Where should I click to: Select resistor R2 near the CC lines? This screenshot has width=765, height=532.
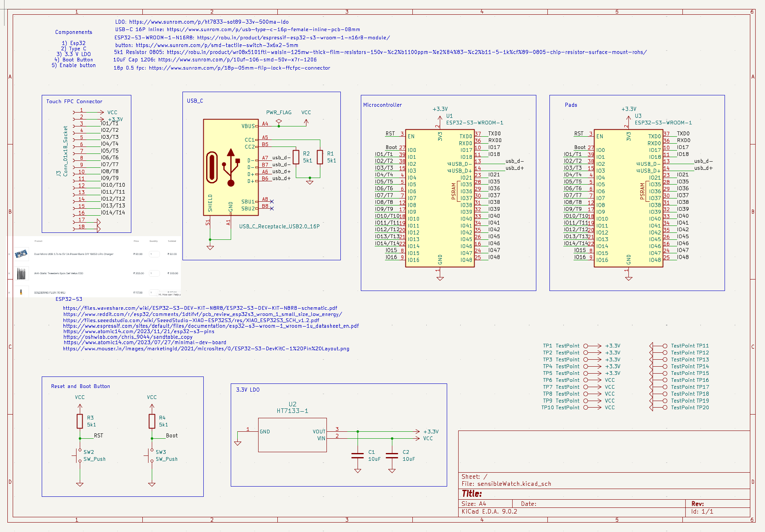[x=296, y=157]
